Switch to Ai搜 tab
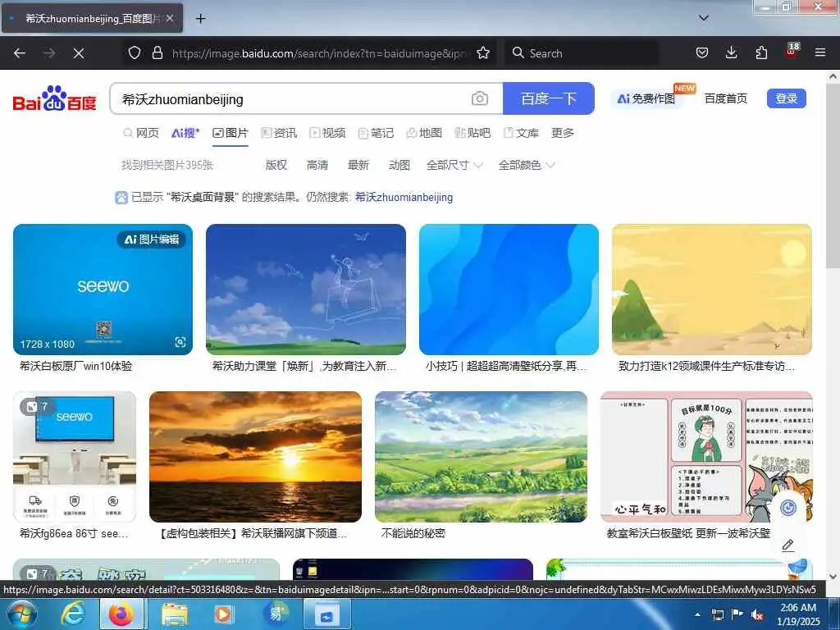The width and height of the screenshot is (840, 630). tap(185, 133)
